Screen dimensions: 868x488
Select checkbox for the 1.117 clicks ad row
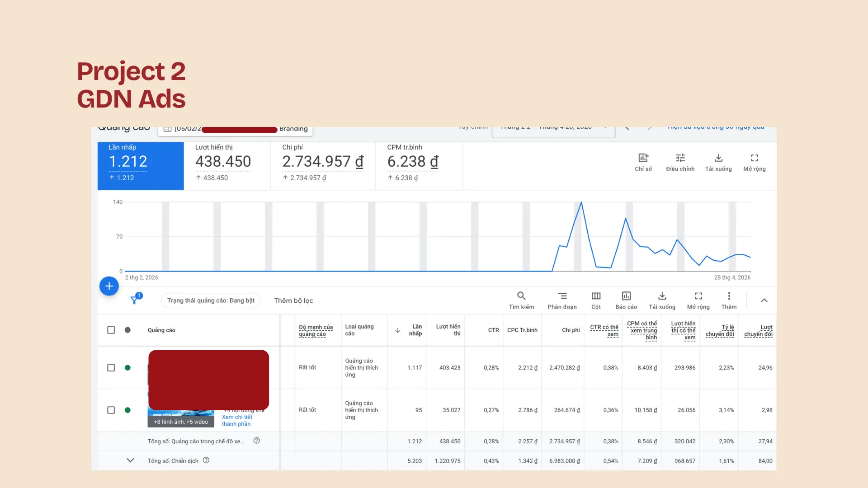tap(111, 368)
